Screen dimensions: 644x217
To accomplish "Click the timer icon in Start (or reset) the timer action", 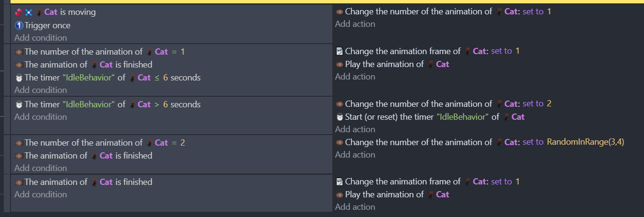I will click(339, 117).
